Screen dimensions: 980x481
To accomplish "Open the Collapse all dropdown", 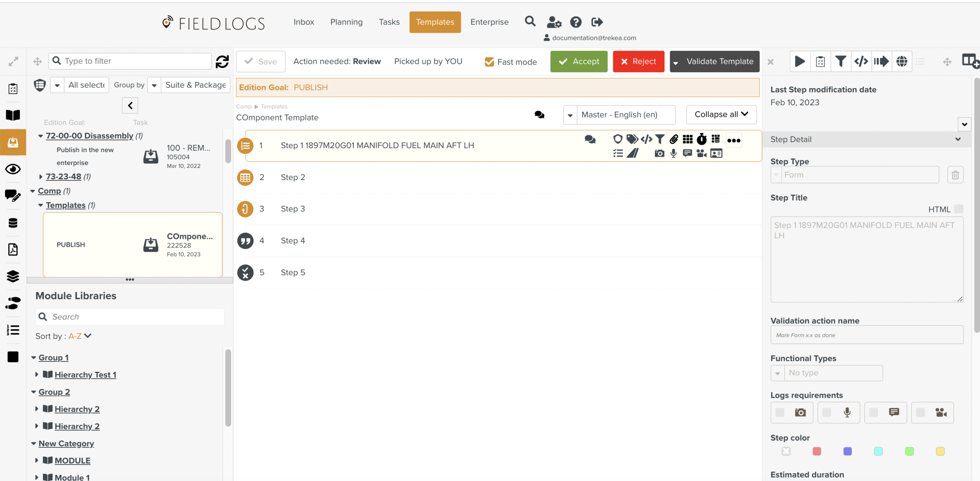I will click(721, 115).
